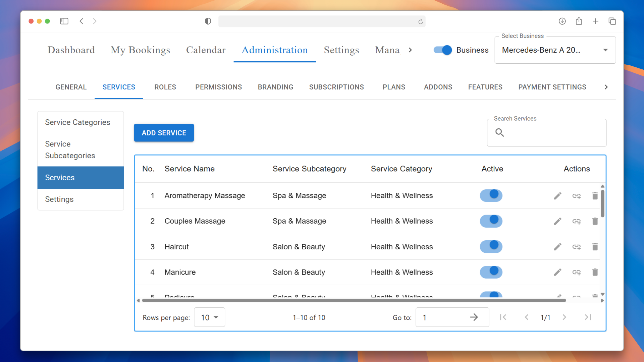
Task: Open the Rows per page dropdown
Action: pyautogui.click(x=209, y=317)
